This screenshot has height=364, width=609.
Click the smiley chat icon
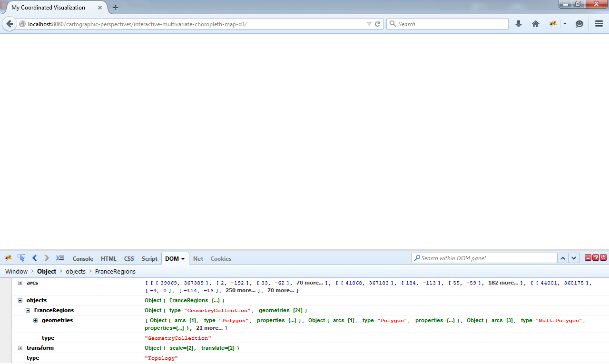(x=580, y=24)
